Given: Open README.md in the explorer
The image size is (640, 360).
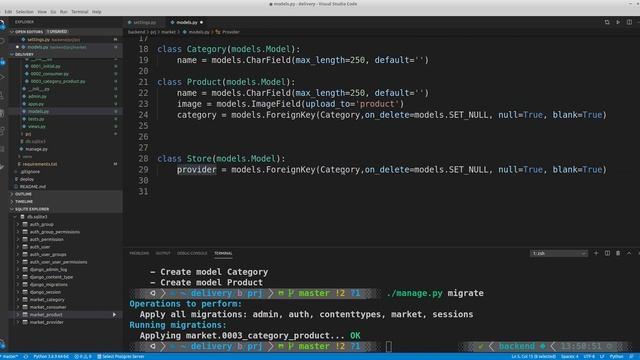Looking at the screenshot, I should click(33, 187).
